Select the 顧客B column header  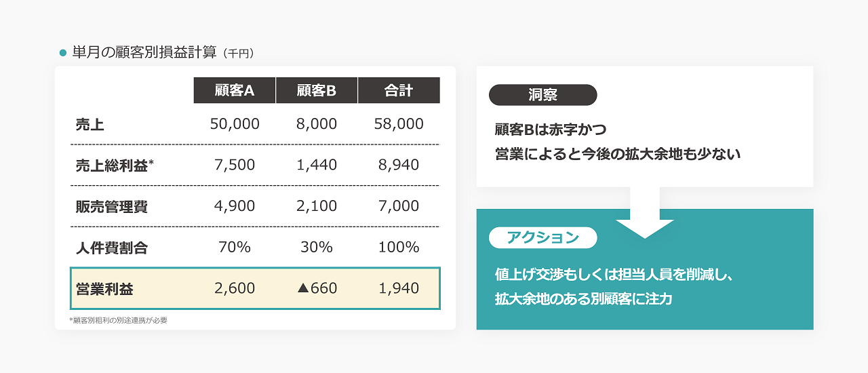point(317,90)
